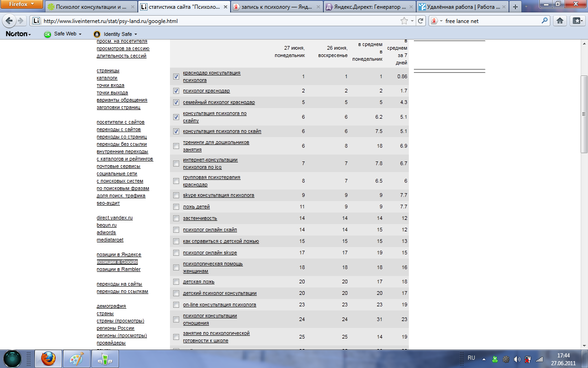Click the vertical scrollbar thumb
Screen dimensions: 588x368
584,114
